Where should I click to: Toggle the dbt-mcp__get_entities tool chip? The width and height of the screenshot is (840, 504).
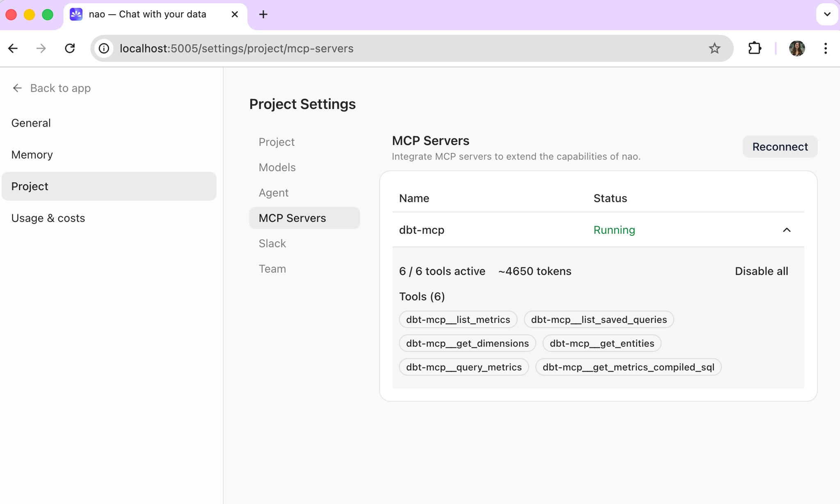click(x=601, y=343)
